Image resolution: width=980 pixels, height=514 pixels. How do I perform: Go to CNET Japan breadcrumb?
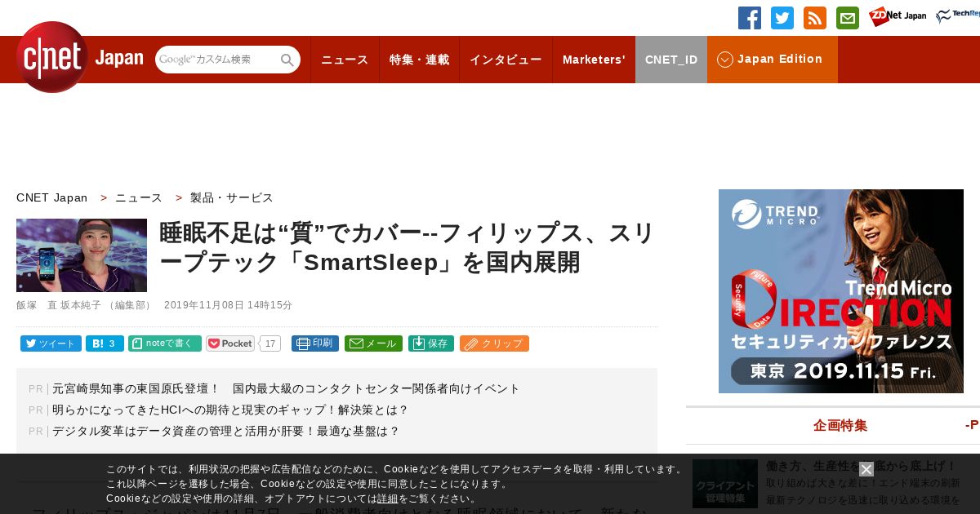[51, 197]
